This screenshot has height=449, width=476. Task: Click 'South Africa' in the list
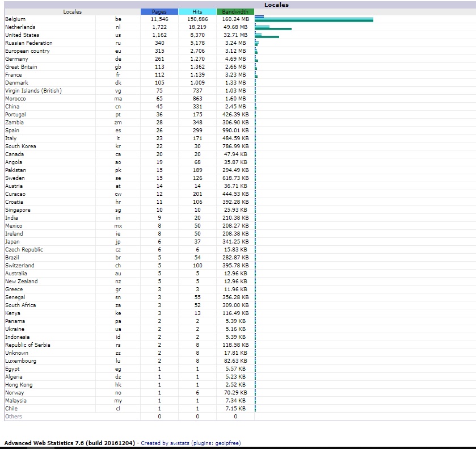[20, 305]
